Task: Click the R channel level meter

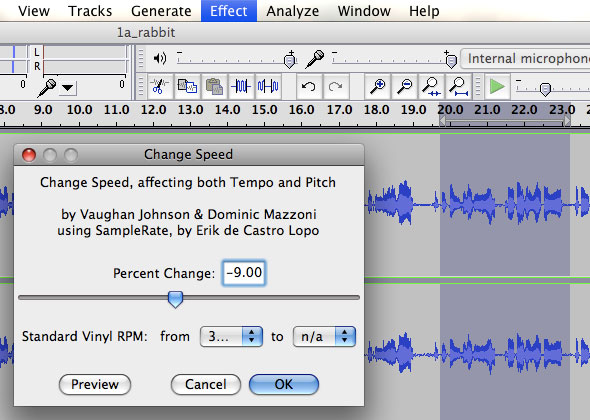Action: click(x=85, y=67)
